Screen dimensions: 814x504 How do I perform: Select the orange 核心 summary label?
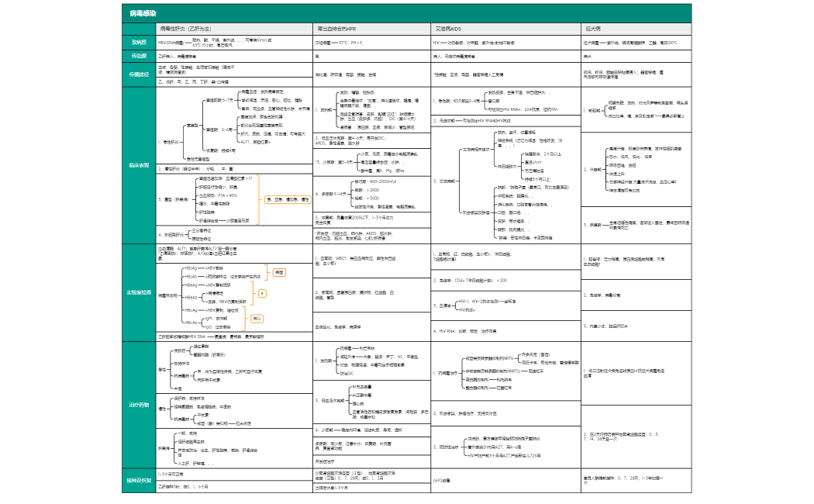pos(257,318)
